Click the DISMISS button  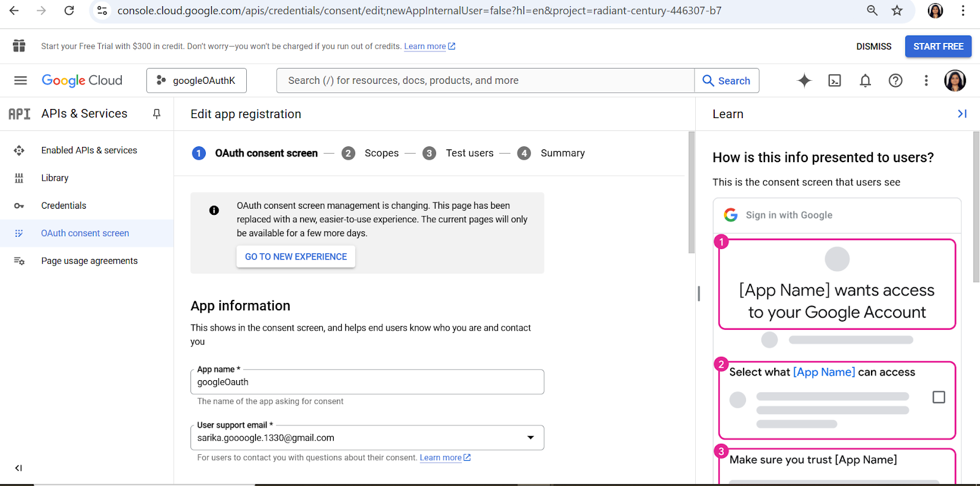pos(873,47)
